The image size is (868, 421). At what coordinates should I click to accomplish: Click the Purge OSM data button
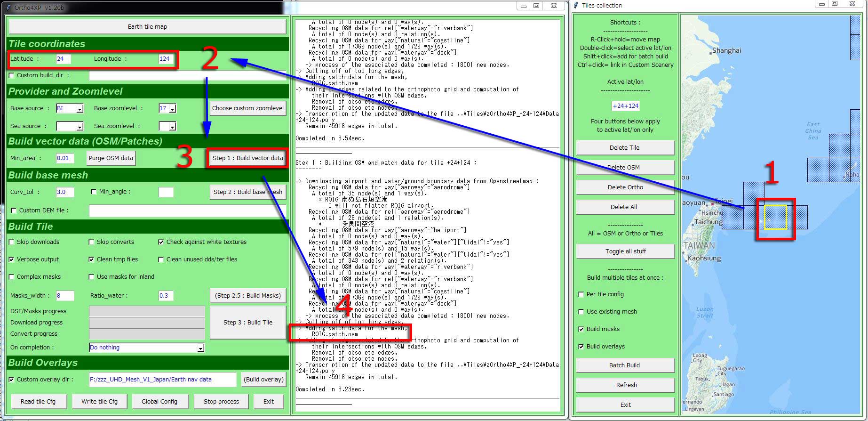tap(111, 158)
